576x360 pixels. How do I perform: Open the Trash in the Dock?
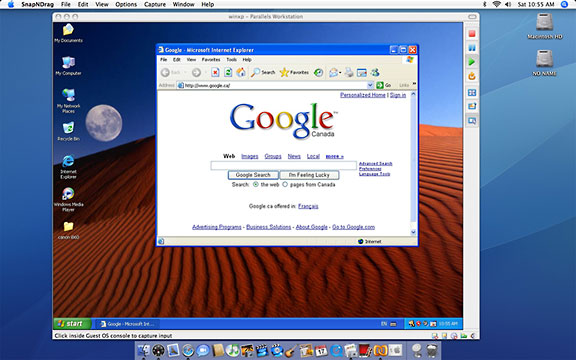coord(432,350)
